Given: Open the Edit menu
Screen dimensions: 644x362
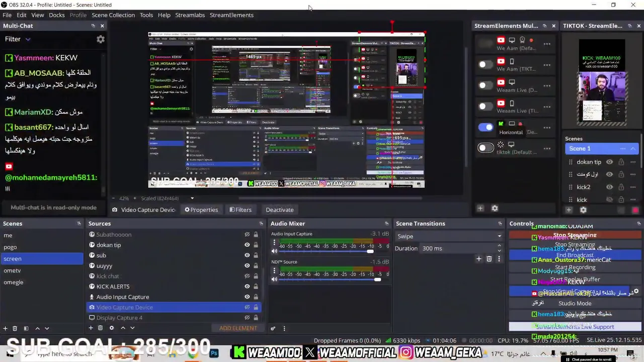Looking at the screenshot, I should (x=21, y=15).
